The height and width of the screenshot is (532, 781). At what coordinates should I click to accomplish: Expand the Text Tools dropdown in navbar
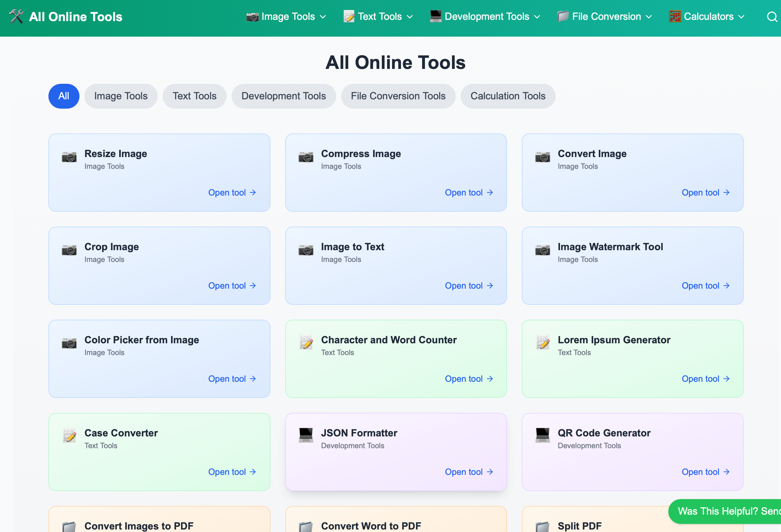(378, 16)
